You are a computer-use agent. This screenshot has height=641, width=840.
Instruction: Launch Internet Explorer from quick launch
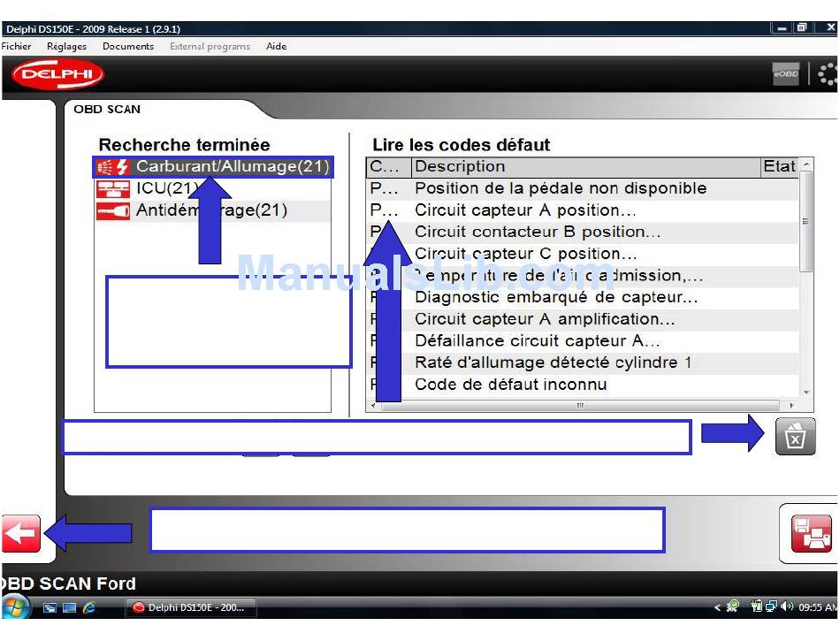89,607
